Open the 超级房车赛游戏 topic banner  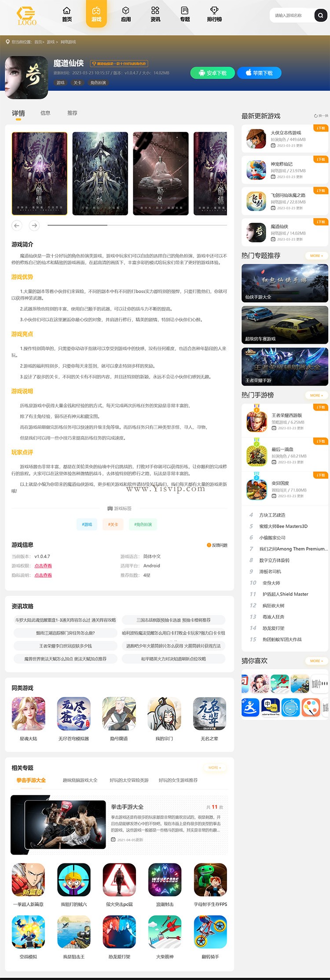(x=285, y=325)
